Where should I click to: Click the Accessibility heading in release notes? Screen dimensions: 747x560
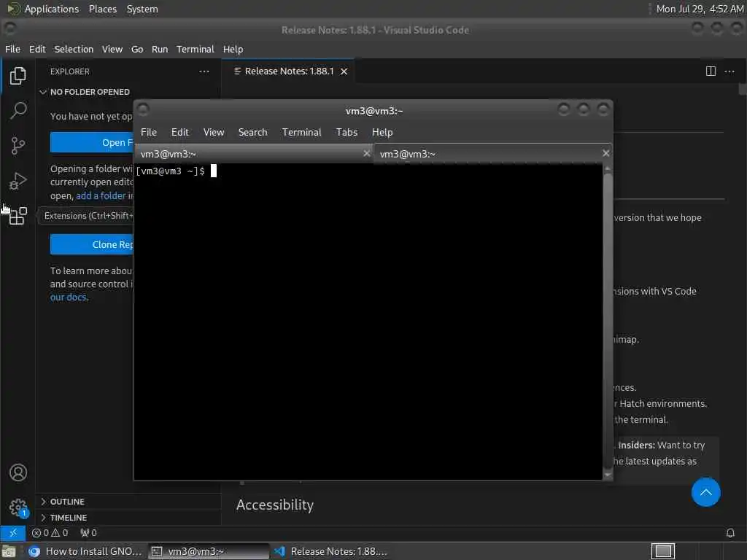(275, 505)
